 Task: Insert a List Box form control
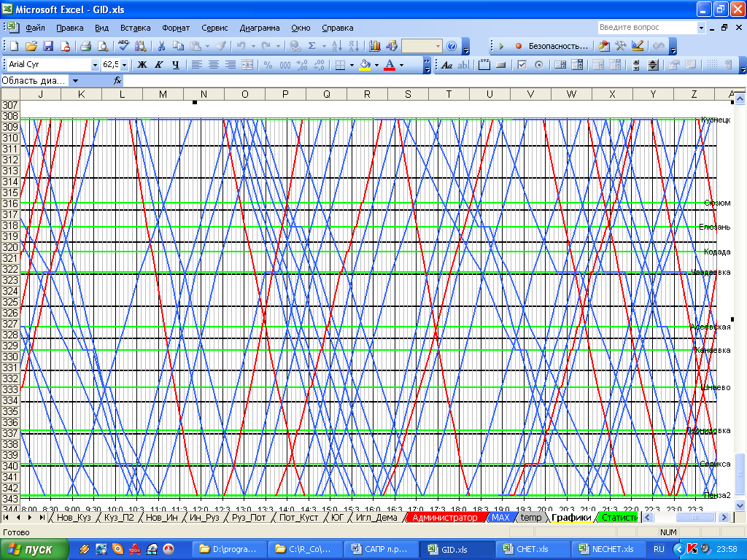(560, 65)
